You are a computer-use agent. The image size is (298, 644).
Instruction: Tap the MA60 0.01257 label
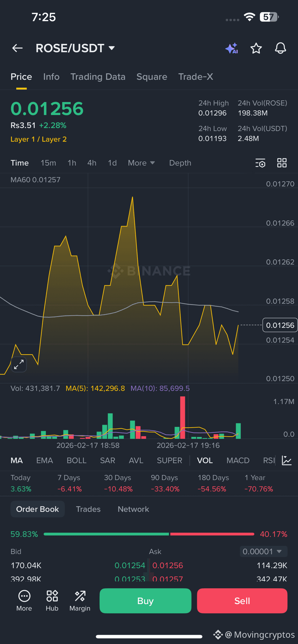35,180
